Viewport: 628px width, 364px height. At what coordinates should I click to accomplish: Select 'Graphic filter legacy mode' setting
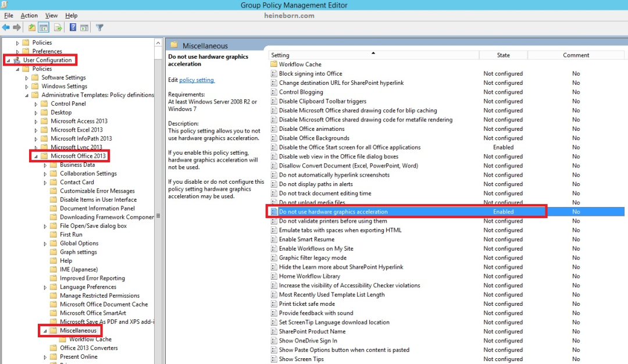[x=447, y=258]
